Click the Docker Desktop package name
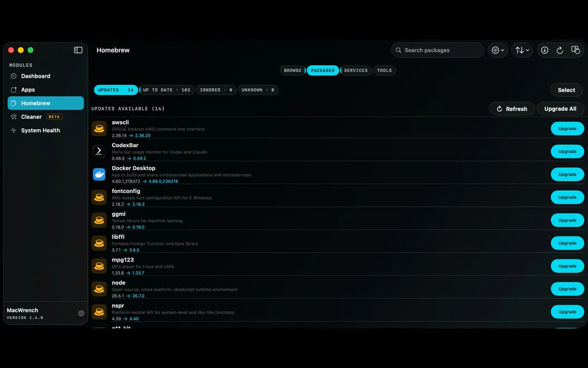 point(134,168)
